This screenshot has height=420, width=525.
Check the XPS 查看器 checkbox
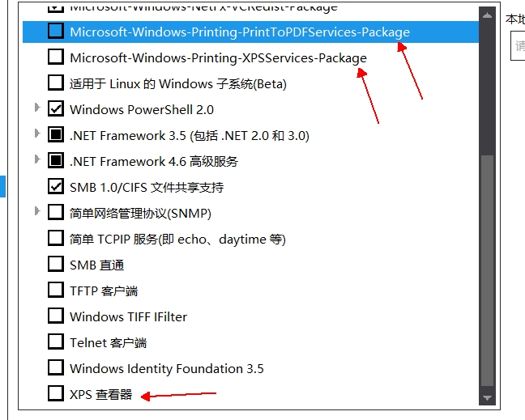pos(56,393)
